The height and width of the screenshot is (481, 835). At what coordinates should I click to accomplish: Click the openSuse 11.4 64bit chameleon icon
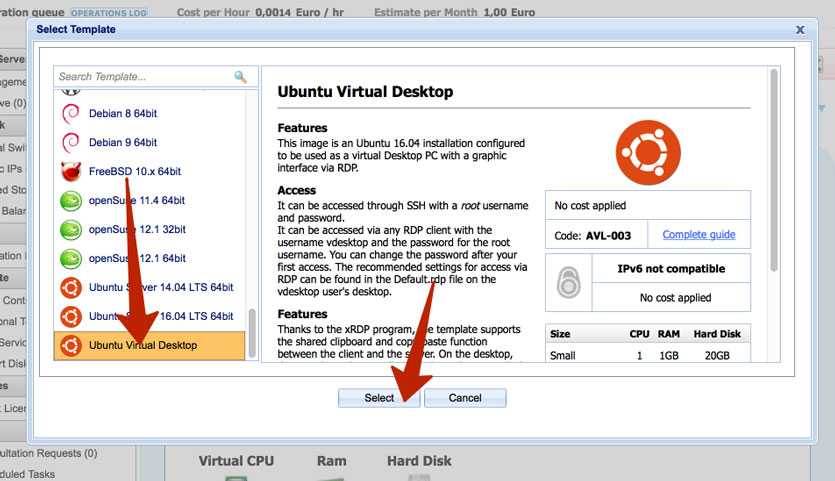coord(70,200)
